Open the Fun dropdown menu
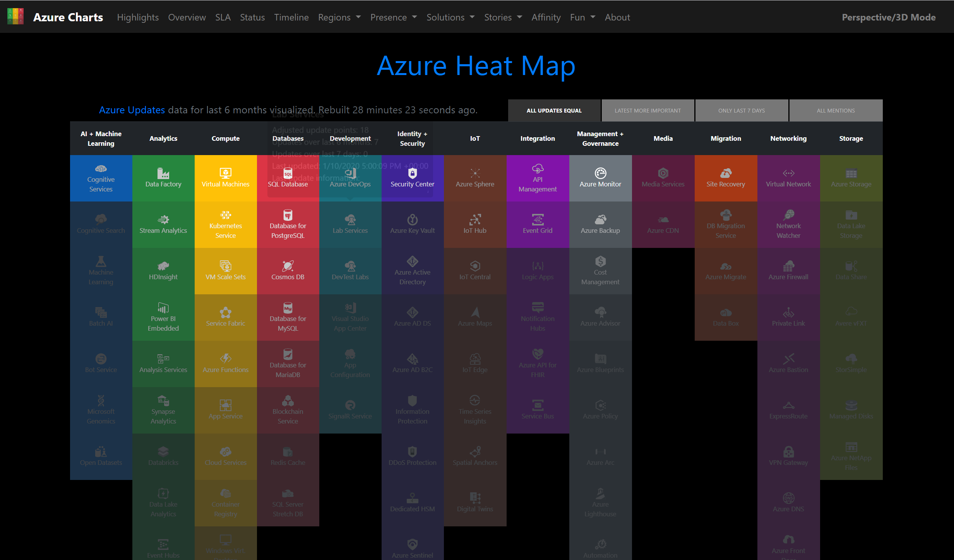Viewport: 954px width, 560px height. pos(582,17)
